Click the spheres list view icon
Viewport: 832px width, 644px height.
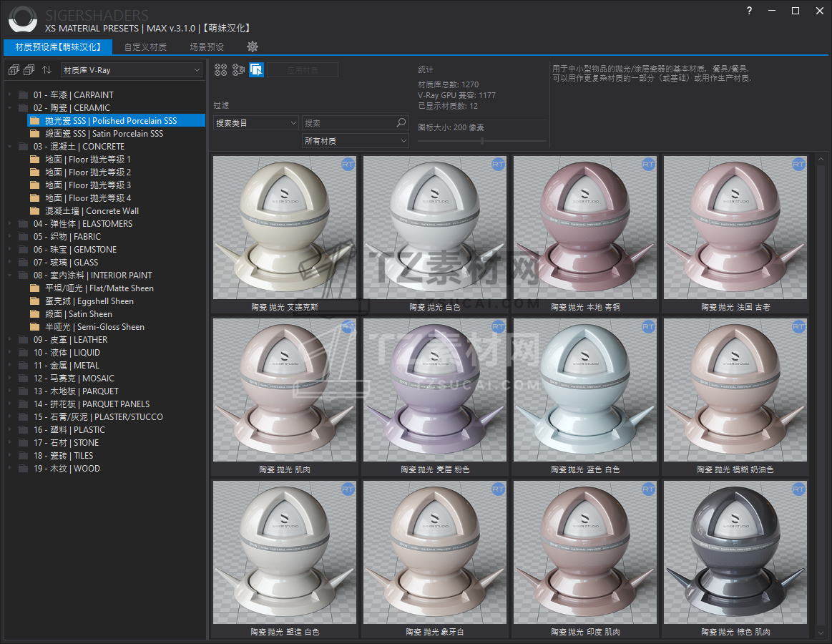[x=238, y=69]
